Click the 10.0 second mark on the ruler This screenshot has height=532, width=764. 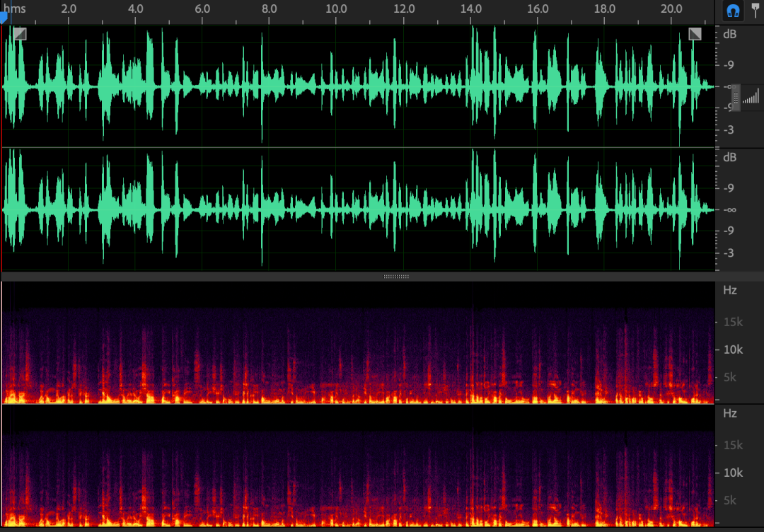[336, 8]
